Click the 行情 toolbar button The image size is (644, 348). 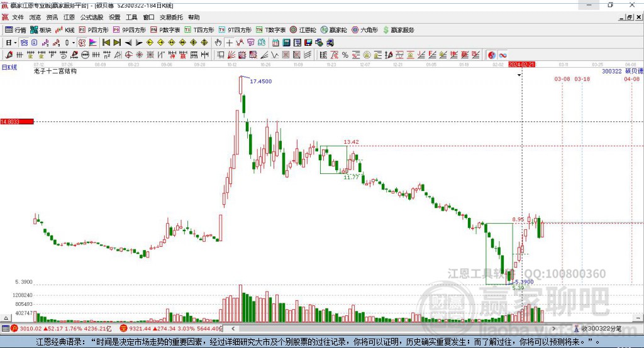pos(16,30)
